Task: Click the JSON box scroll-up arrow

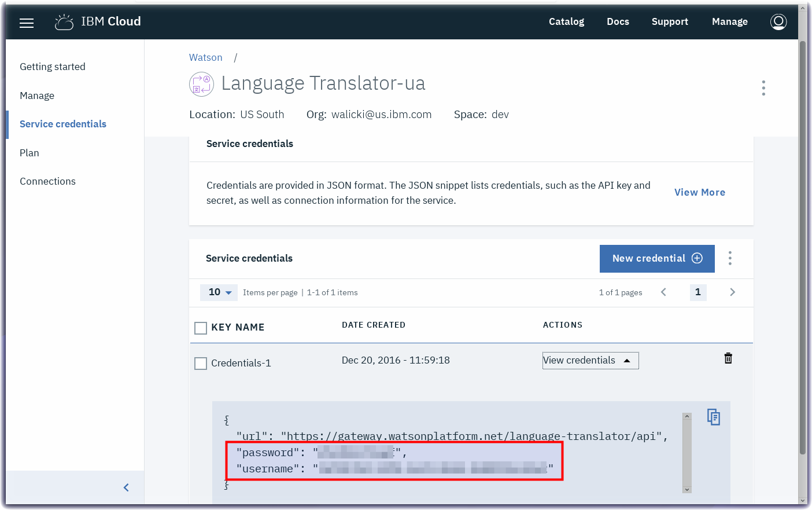Action: click(x=687, y=416)
